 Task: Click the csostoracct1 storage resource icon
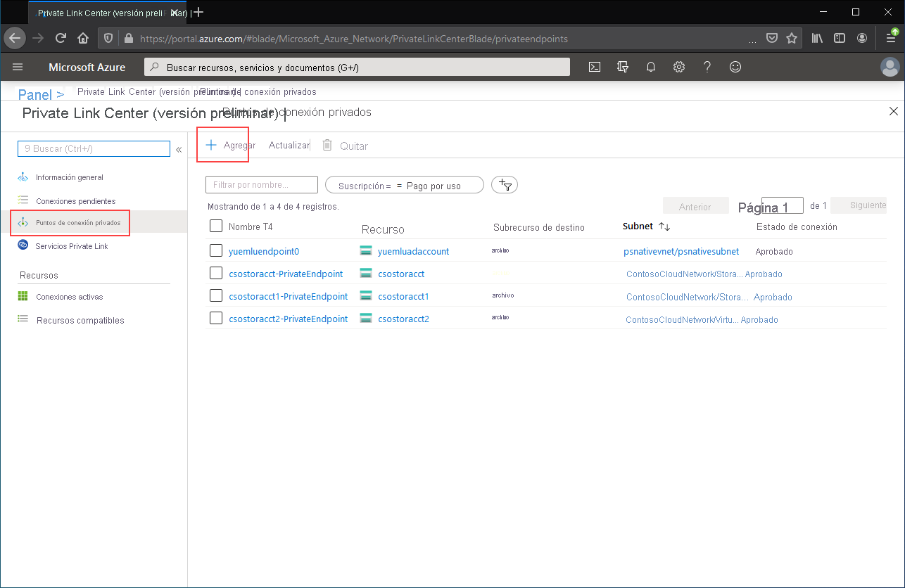pos(365,296)
